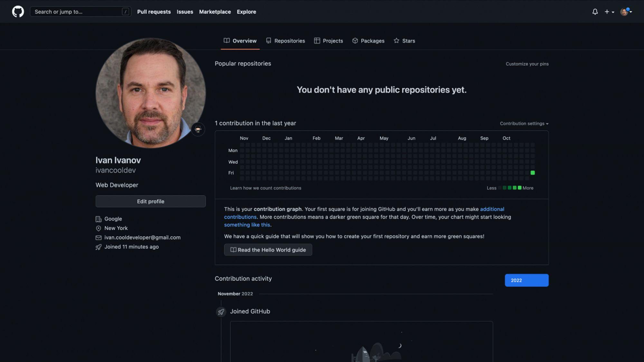644x362 pixels.
Task: Expand the create new menu arrow
Action: point(612,12)
